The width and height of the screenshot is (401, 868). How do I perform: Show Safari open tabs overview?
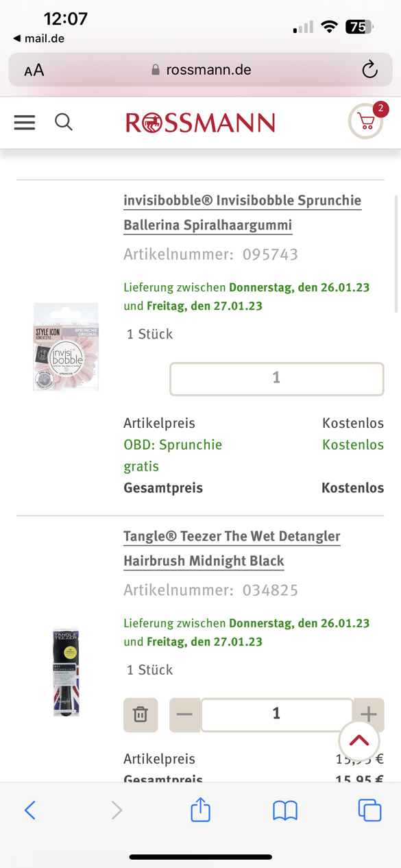pyautogui.click(x=369, y=810)
